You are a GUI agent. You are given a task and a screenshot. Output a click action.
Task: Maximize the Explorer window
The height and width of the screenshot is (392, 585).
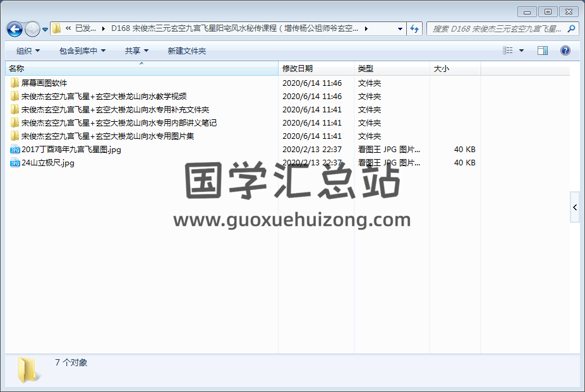tap(548, 12)
